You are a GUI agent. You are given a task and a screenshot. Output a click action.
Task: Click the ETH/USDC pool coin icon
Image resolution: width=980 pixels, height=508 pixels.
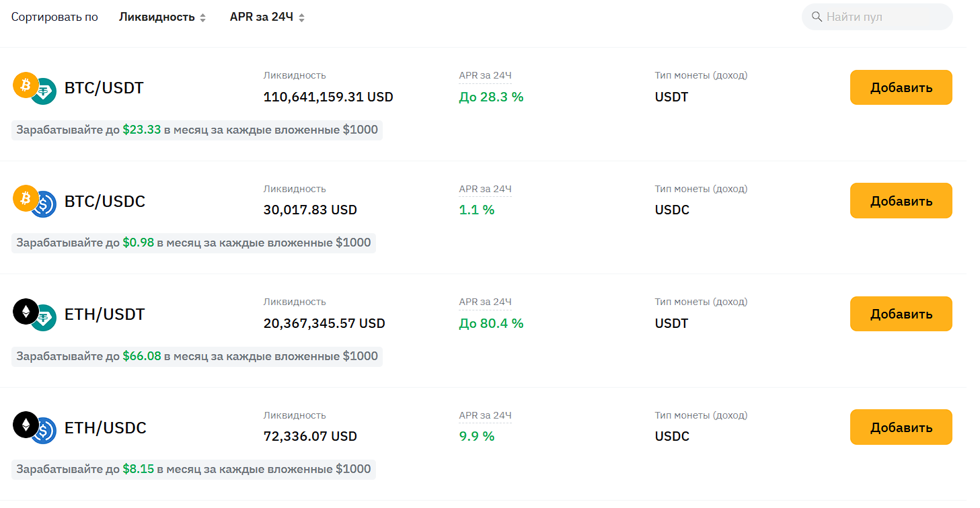[x=35, y=427]
